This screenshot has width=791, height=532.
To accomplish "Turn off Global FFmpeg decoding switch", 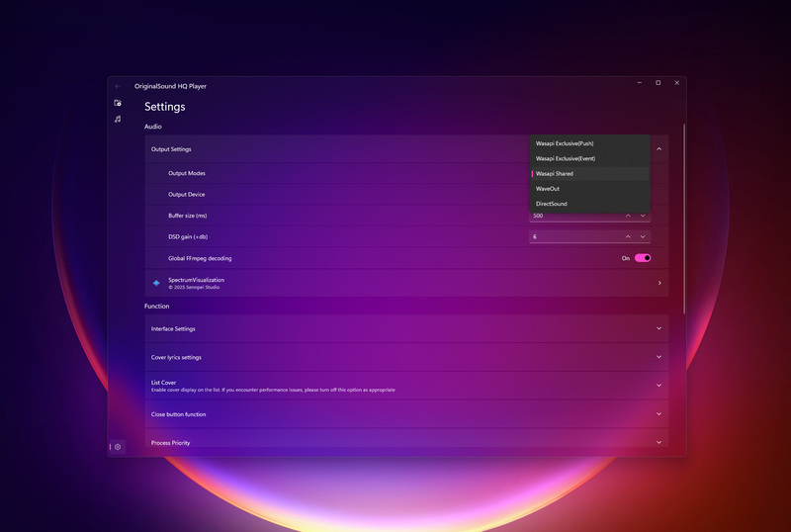I will tap(643, 258).
